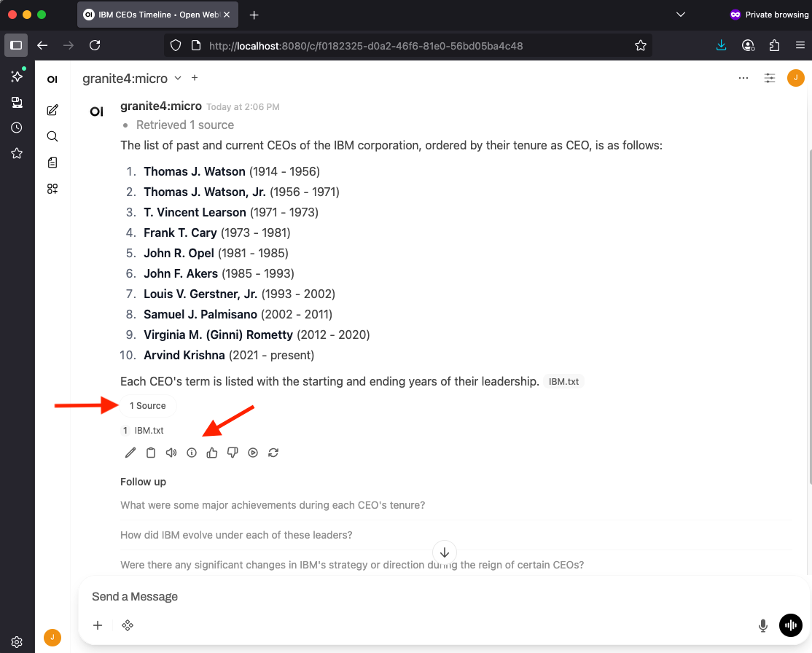
Task: Click the continue response play icon
Action: pyautogui.click(x=253, y=453)
